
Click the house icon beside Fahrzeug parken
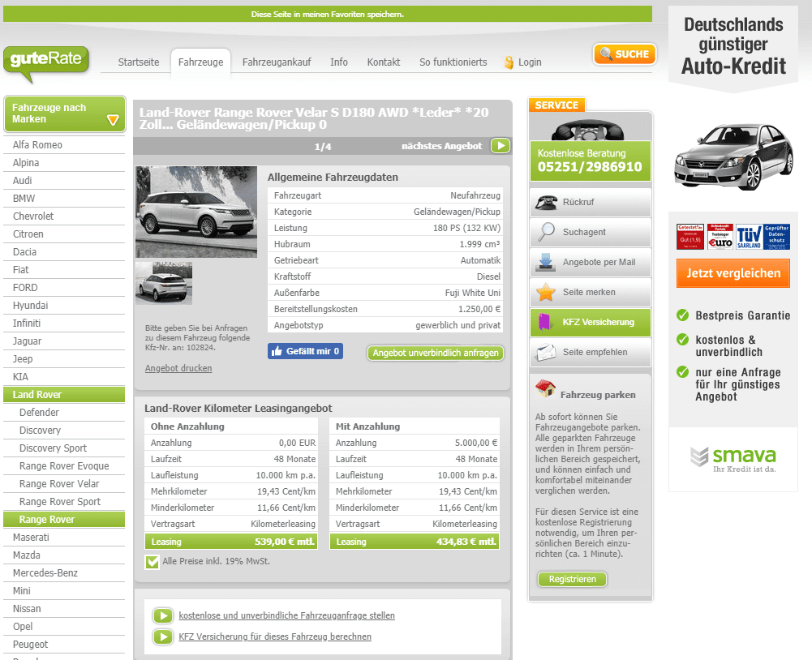coord(545,388)
